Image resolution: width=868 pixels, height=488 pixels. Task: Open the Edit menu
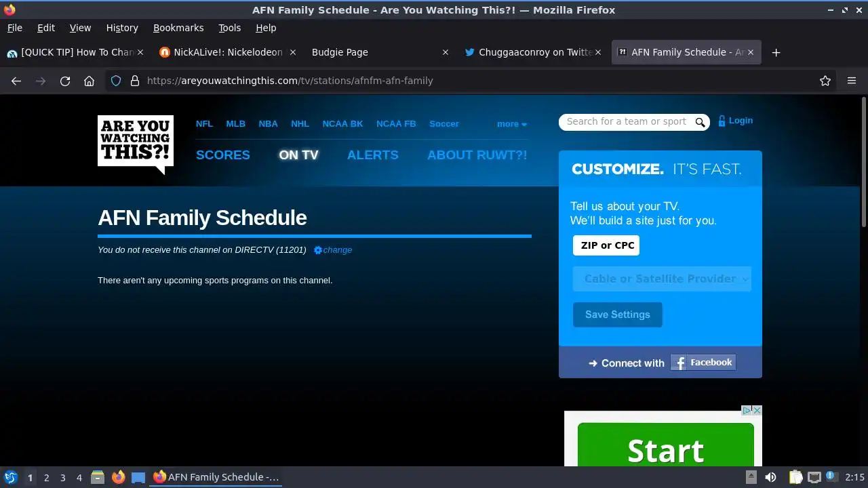coord(46,28)
